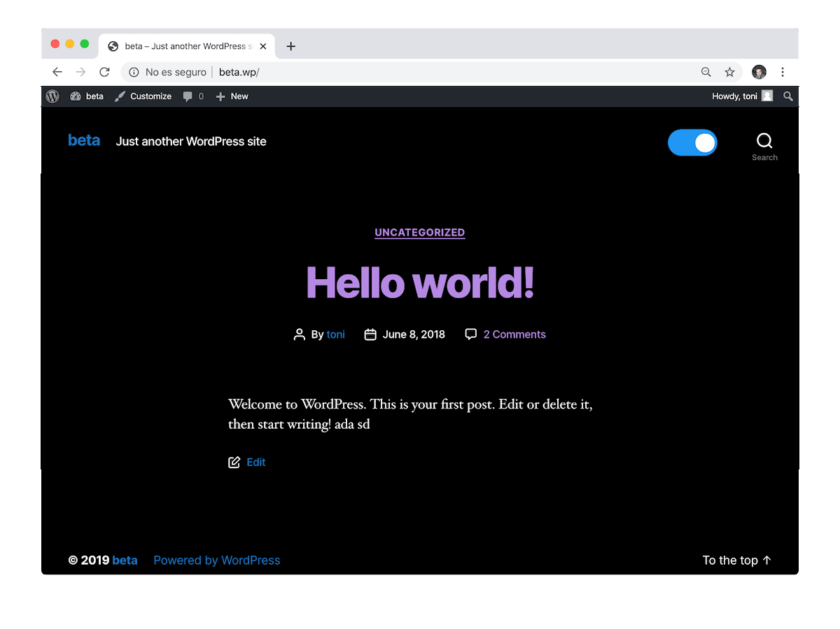Open author toni's post archive
This screenshot has height=629, width=840.
(x=336, y=334)
